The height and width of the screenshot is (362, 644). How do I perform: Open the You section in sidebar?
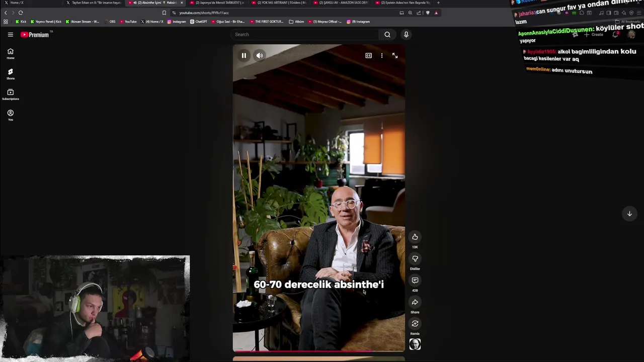(10, 115)
